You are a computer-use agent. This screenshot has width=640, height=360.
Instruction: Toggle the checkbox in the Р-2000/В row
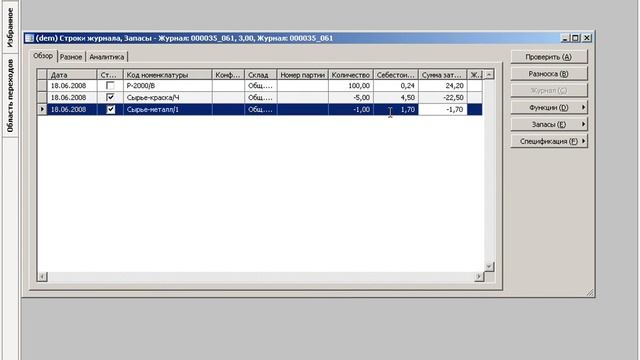pos(110,86)
